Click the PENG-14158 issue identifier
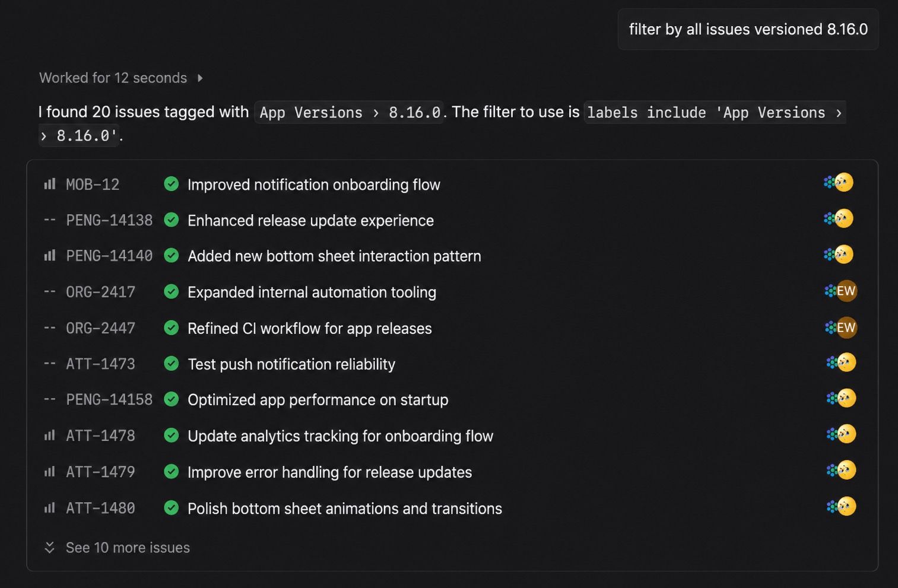 pyautogui.click(x=109, y=400)
